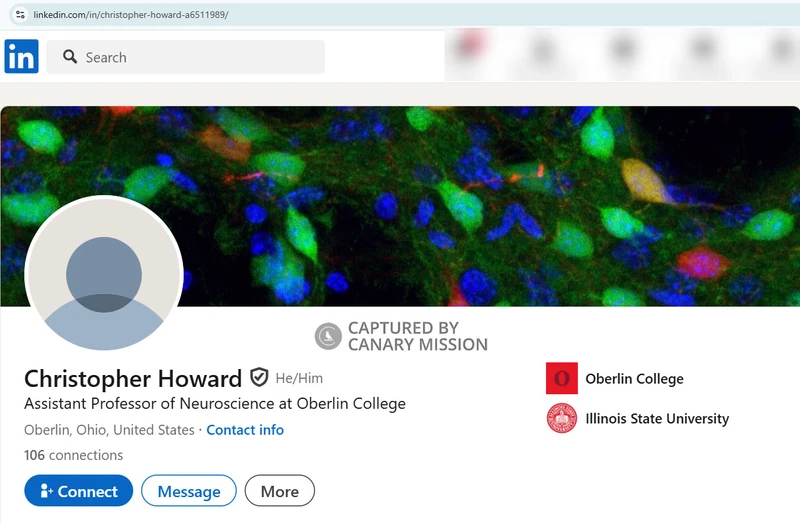Open the Oberlin College text link
This screenshot has width=800, height=523.
point(634,379)
